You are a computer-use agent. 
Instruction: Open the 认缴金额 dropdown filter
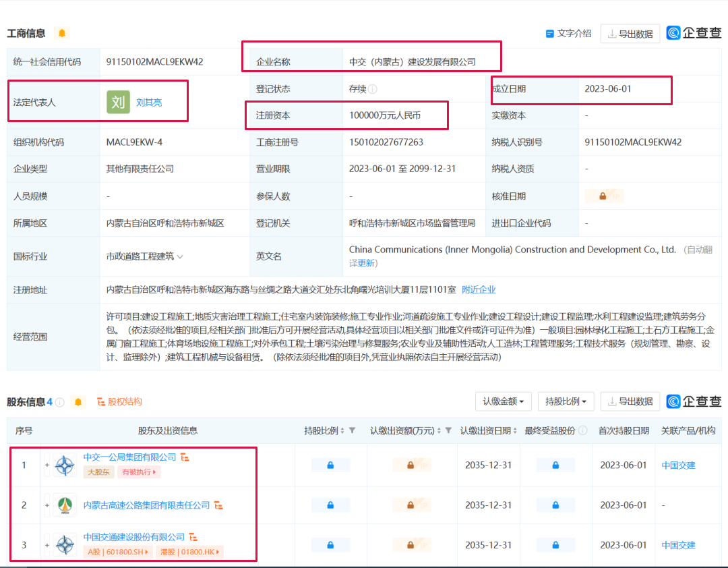504,401
